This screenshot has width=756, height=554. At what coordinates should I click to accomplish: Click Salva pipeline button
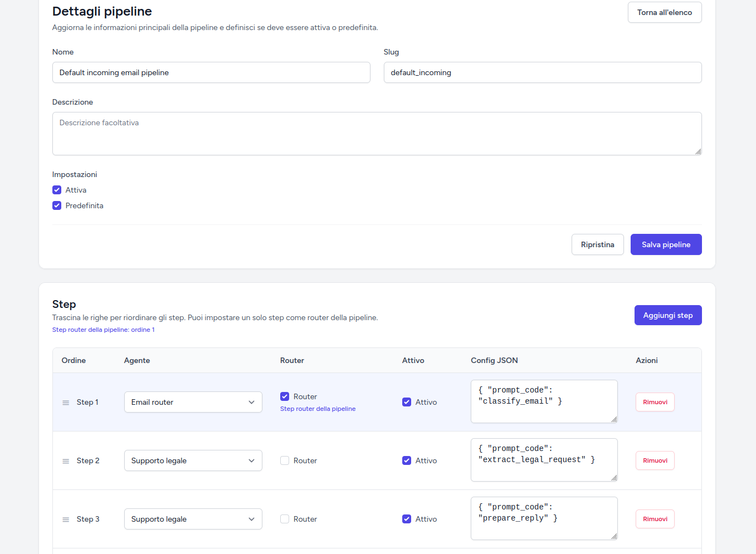click(x=666, y=244)
